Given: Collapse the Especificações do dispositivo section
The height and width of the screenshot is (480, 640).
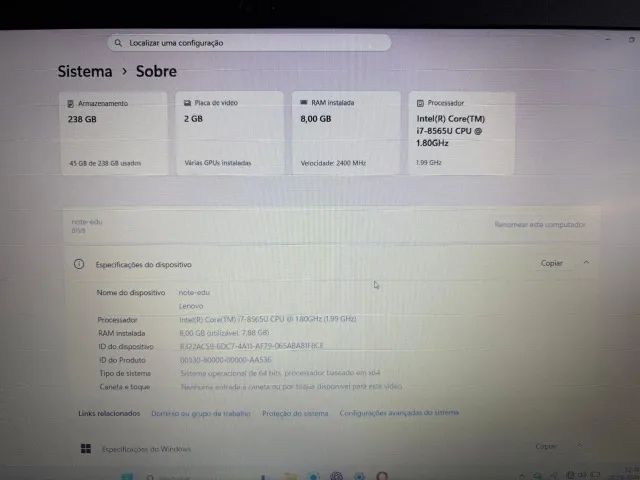Looking at the screenshot, I should (x=587, y=262).
